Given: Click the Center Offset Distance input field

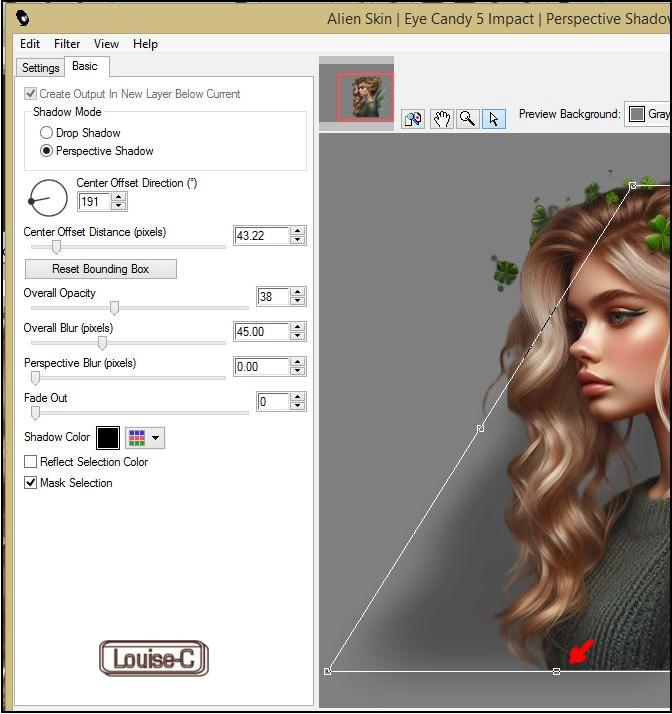Looking at the screenshot, I should tap(262, 235).
